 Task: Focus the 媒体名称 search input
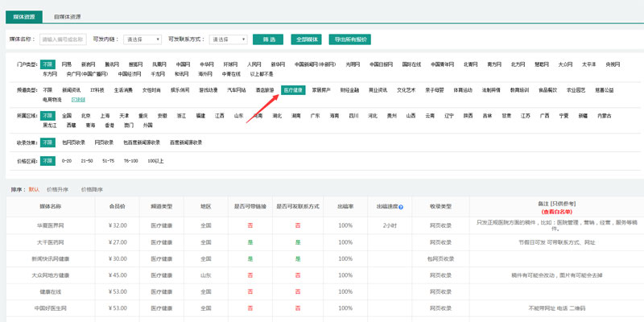(x=64, y=39)
